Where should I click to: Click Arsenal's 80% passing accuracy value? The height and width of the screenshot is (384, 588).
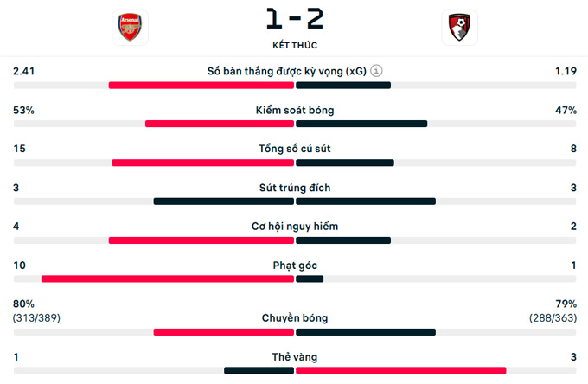pyautogui.click(x=23, y=304)
